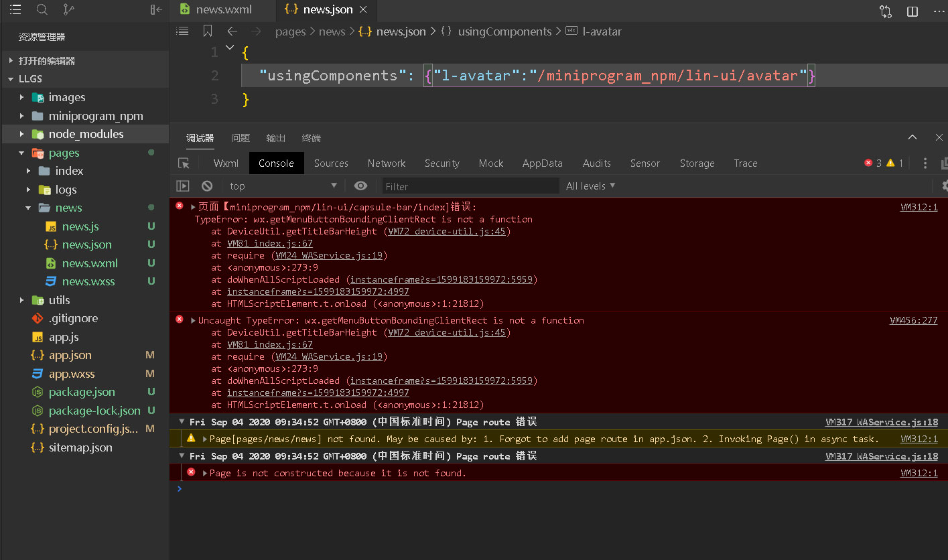Open app.json in file tree

pyautogui.click(x=70, y=355)
